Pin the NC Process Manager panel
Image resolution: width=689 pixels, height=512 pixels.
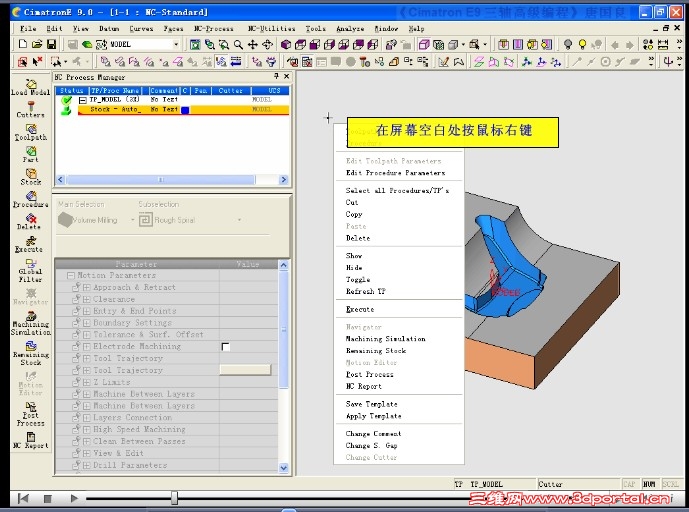point(276,76)
